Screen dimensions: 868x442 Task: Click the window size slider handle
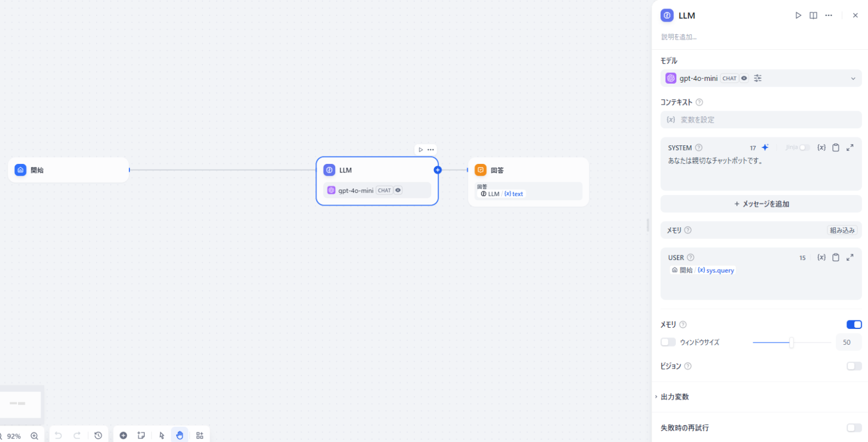pyautogui.click(x=791, y=342)
